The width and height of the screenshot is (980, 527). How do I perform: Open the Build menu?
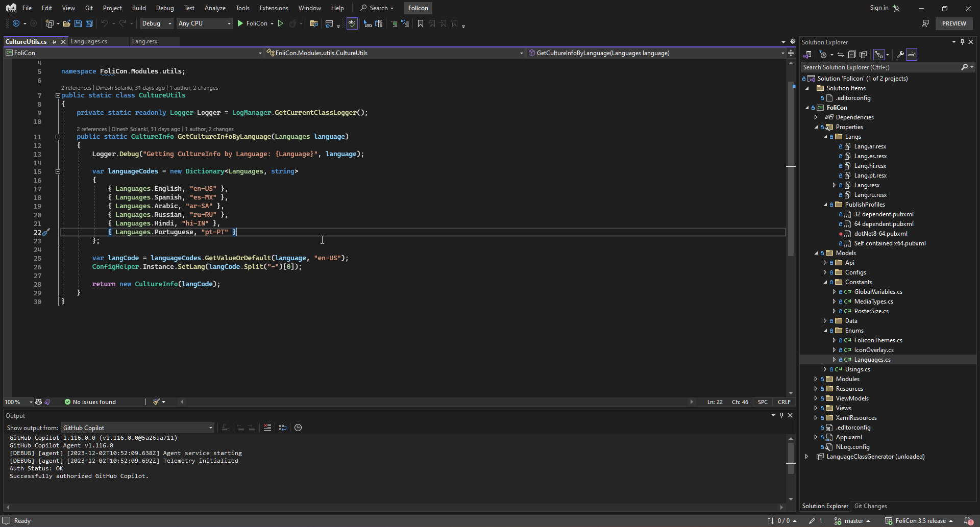[139, 8]
